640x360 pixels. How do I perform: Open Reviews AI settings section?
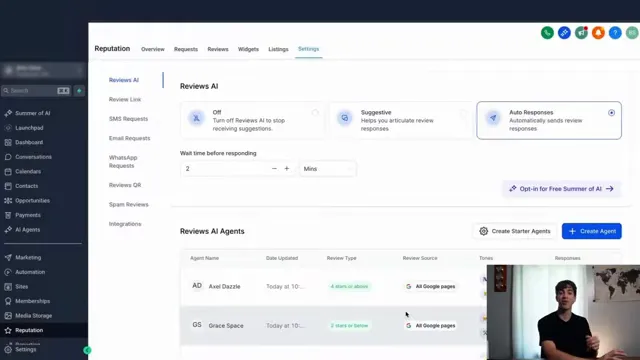tap(124, 80)
